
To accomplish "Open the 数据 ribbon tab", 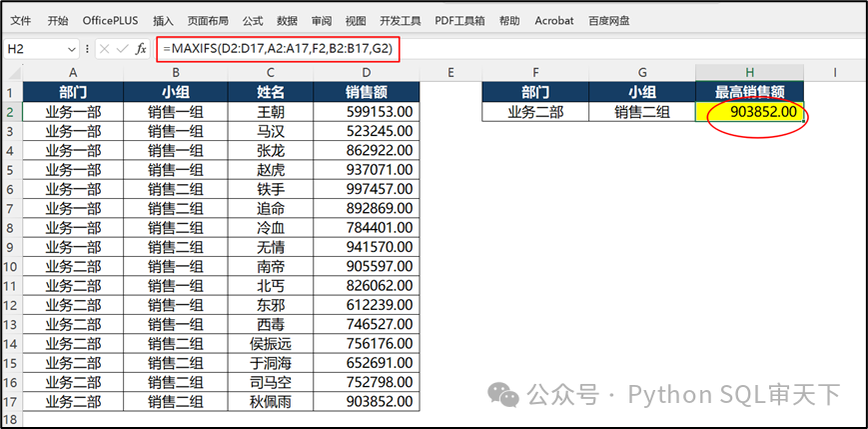I will (x=287, y=20).
